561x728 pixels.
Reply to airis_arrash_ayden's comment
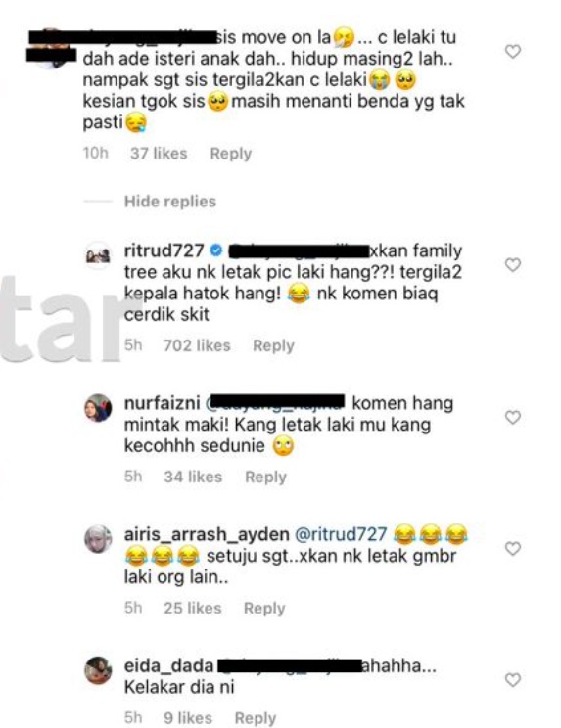[264, 609]
